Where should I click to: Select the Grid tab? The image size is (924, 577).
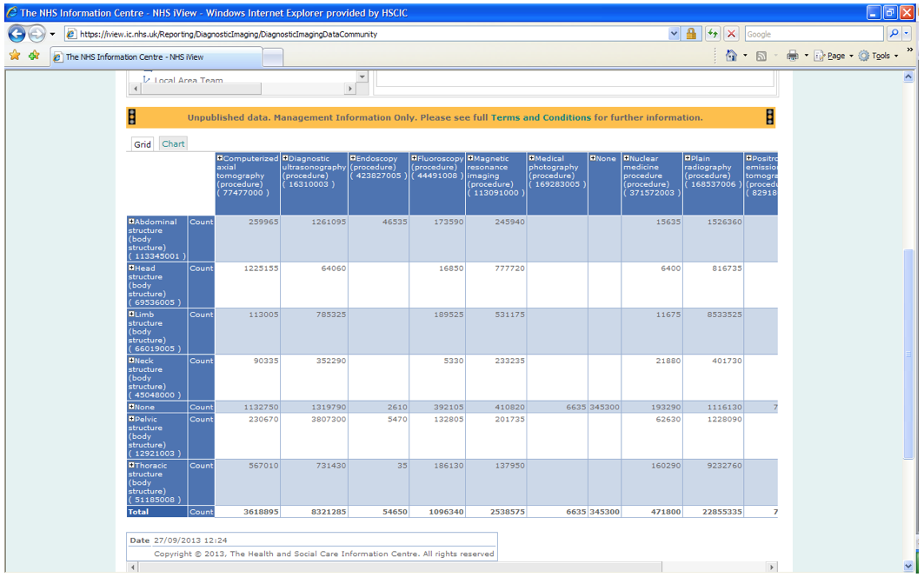(x=142, y=144)
